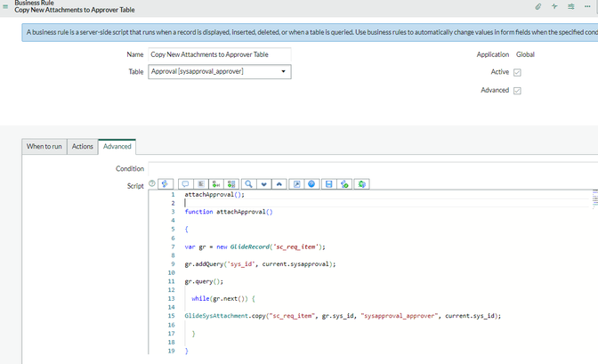Click the replace icon in script toolbar
The height and width of the screenshot is (364, 598).
[216, 184]
